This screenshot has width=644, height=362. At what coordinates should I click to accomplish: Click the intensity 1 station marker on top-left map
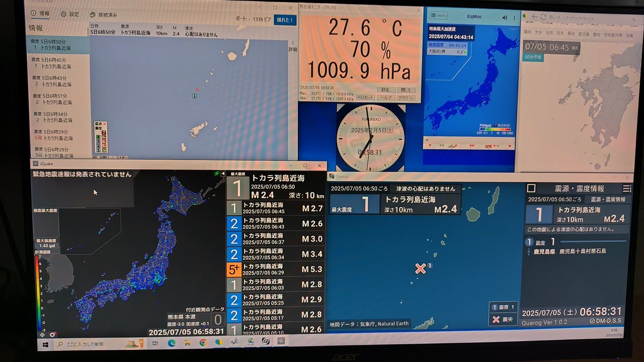point(194,95)
